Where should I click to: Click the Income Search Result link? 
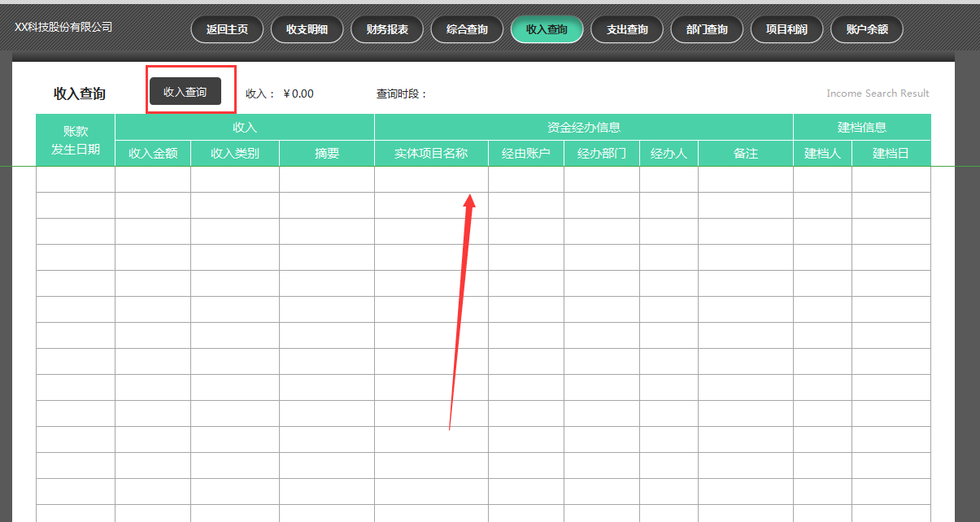(878, 93)
